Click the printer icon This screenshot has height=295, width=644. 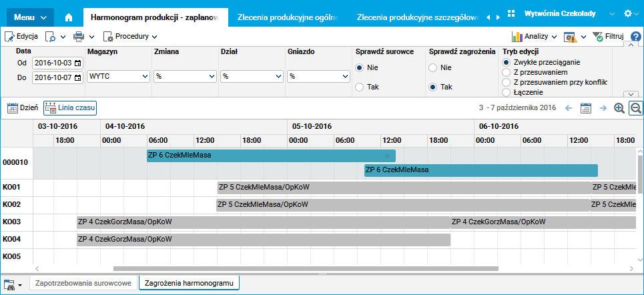pyautogui.click(x=79, y=37)
